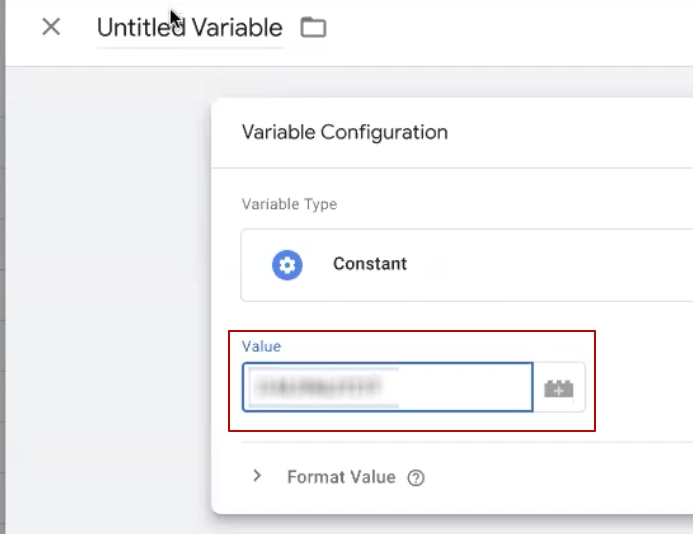693x534 pixels.
Task: Click the folder icon beside the title
Action: (314, 27)
